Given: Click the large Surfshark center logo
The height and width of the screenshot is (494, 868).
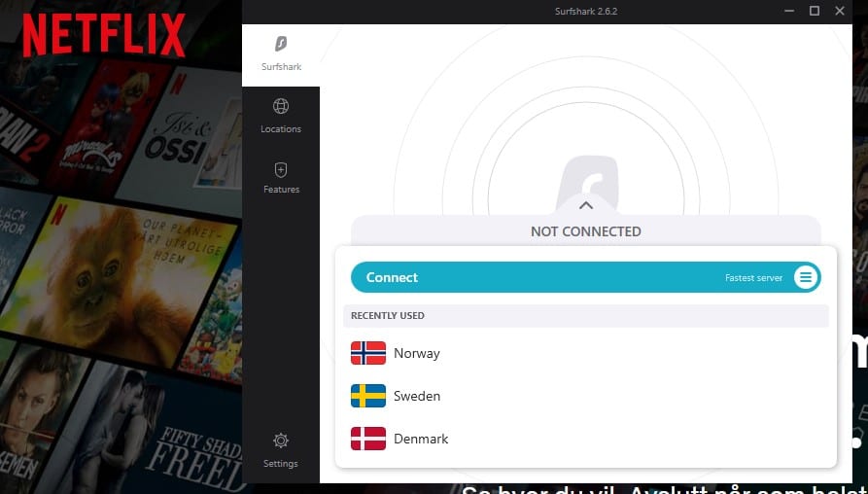Looking at the screenshot, I should (x=586, y=183).
